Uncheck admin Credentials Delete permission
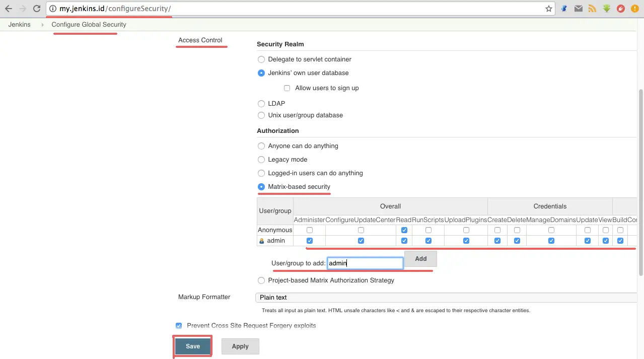 pyautogui.click(x=517, y=241)
